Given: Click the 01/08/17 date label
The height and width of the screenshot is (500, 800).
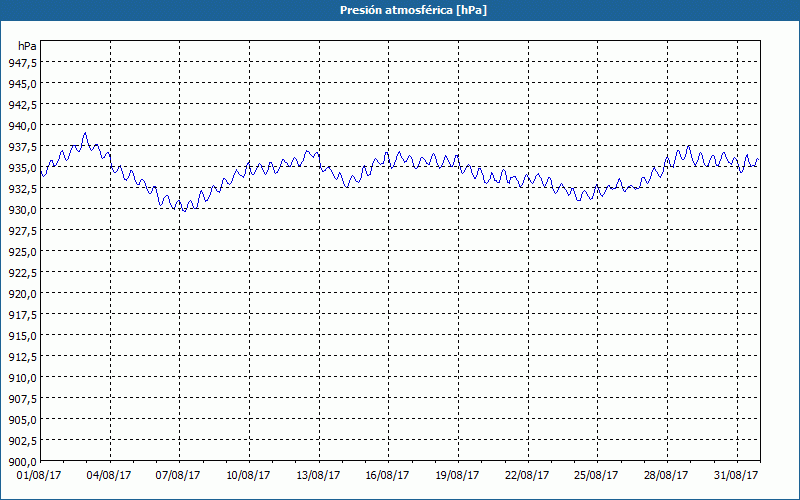Looking at the screenshot, I should click(39, 475).
